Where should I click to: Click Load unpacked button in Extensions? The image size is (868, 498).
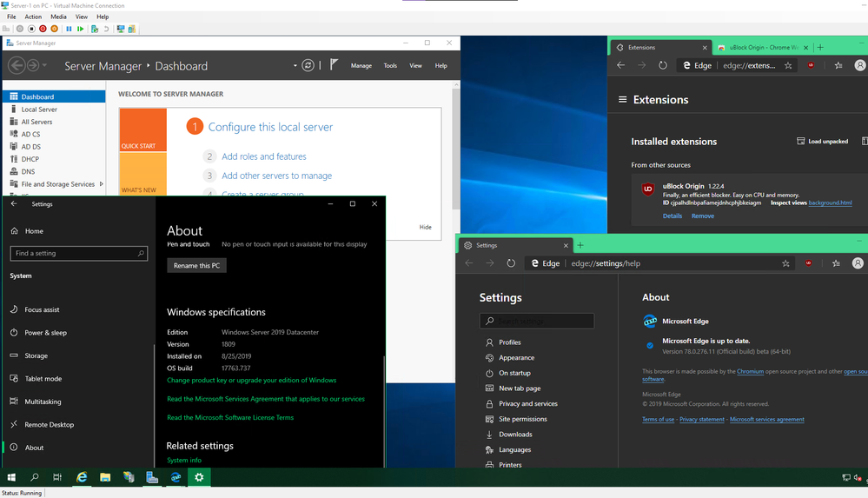click(x=823, y=142)
